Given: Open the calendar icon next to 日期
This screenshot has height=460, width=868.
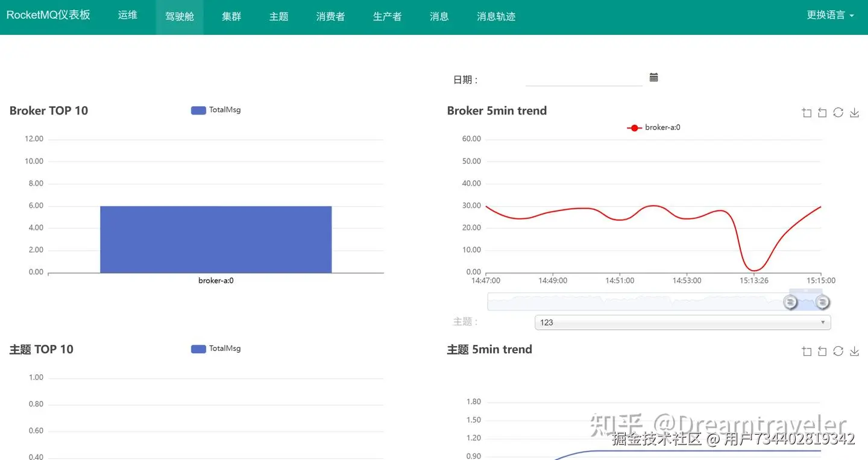Looking at the screenshot, I should click(654, 77).
